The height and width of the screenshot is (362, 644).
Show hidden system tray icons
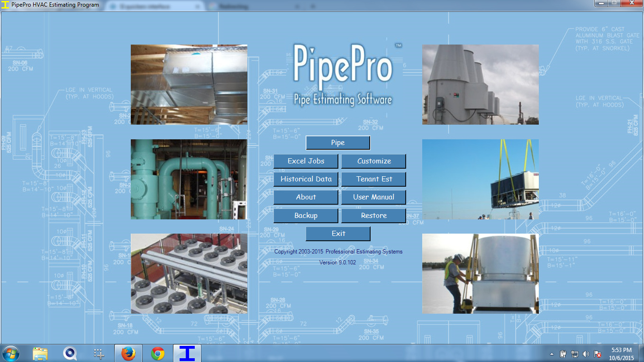tap(552, 354)
